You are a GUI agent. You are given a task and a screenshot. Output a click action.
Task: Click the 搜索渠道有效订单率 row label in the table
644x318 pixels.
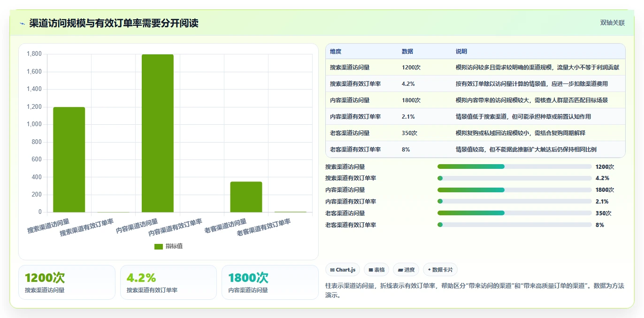pyautogui.click(x=355, y=84)
